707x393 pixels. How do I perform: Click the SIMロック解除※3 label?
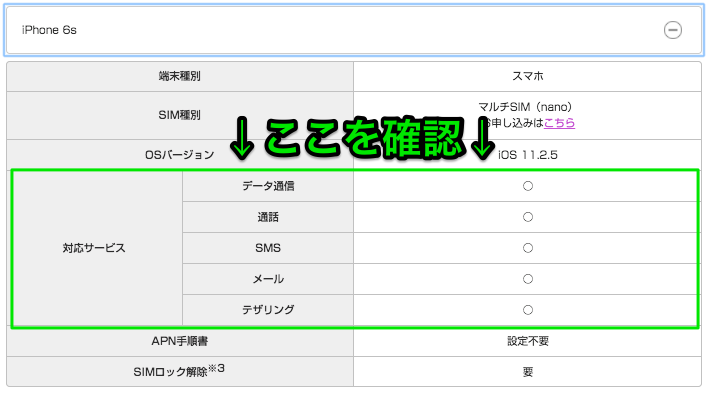(x=179, y=371)
